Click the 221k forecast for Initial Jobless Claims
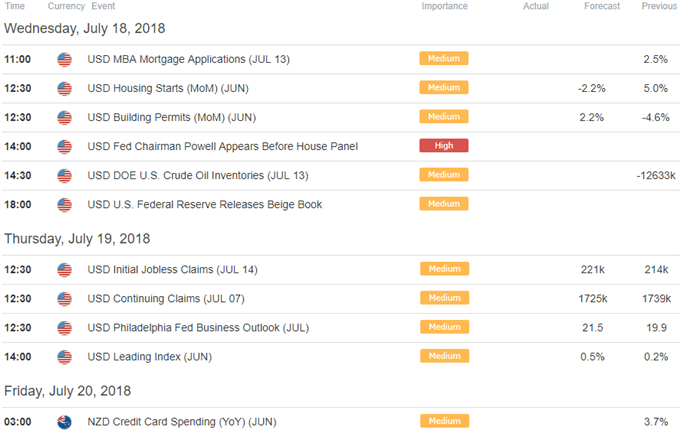The width and height of the screenshot is (680, 436). coord(593,270)
